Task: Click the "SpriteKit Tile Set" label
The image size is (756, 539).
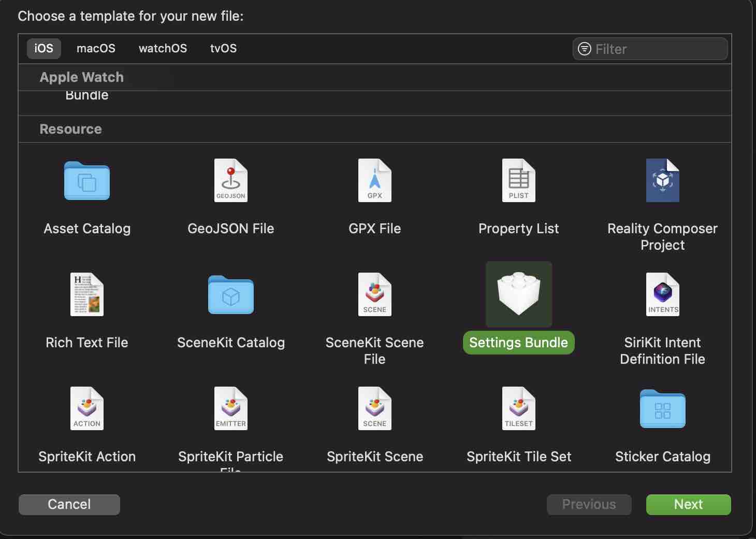Action: [519, 457]
